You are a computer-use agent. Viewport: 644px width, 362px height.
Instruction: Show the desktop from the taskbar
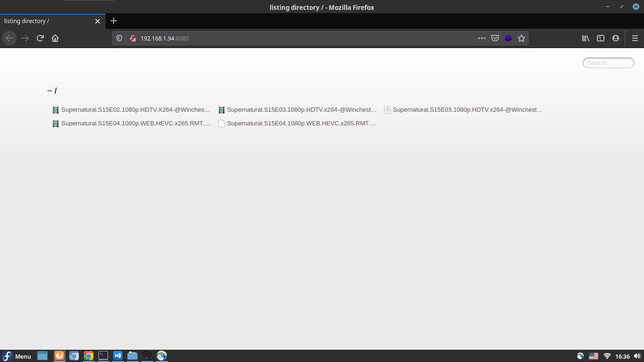click(43, 356)
